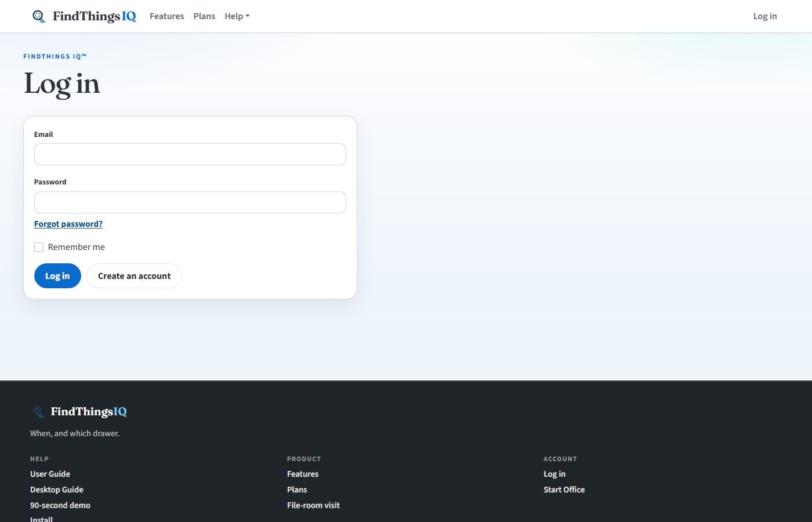812x522 pixels.
Task: Open File-room visit footer link
Action: pyautogui.click(x=313, y=505)
